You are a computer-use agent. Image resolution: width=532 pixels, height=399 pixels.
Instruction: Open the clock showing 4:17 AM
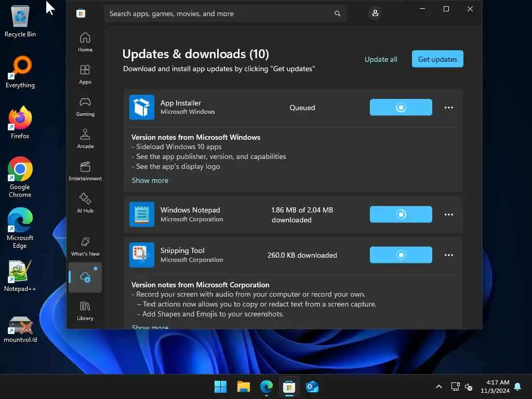tap(495, 387)
